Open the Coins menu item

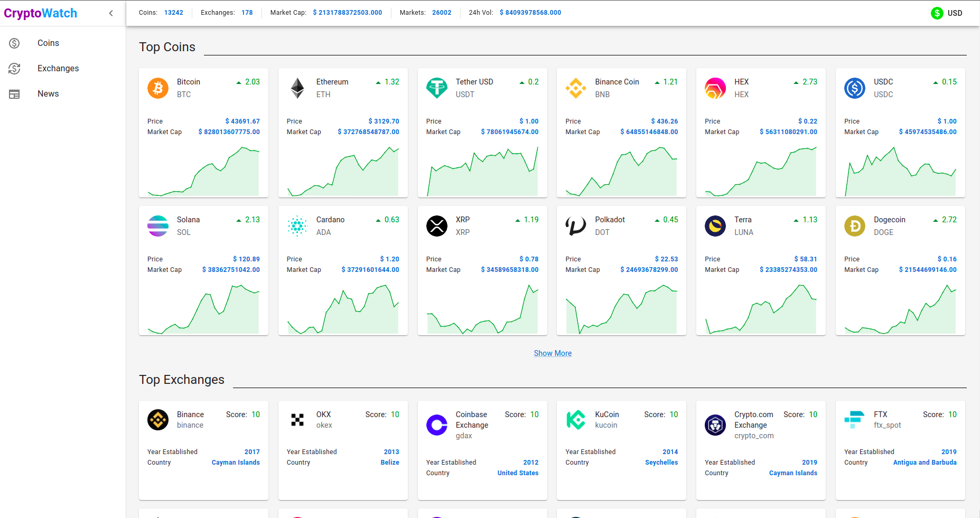[63, 43]
